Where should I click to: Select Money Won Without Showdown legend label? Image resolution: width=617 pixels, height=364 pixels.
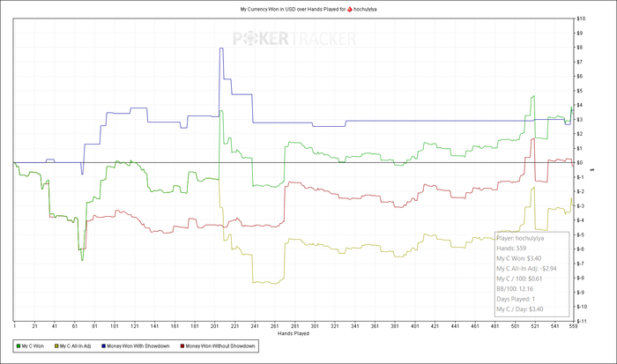pyautogui.click(x=220, y=346)
